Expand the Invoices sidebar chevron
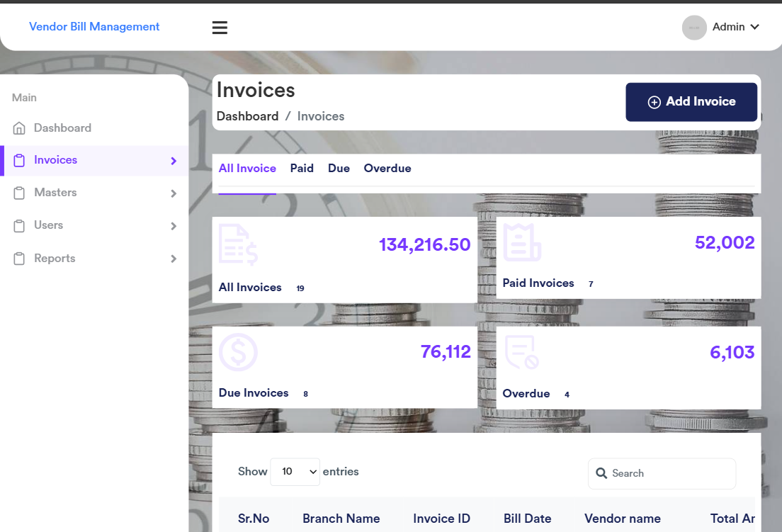782x532 pixels. click(174, 161)
